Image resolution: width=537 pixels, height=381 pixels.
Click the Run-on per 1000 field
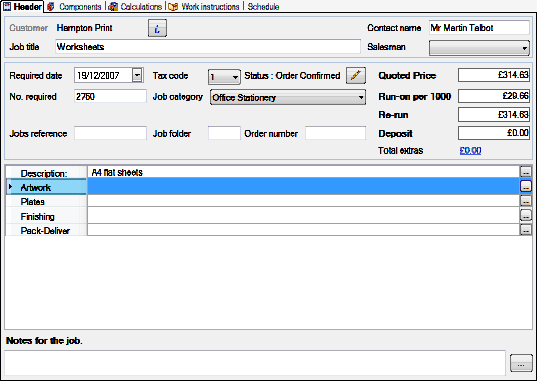tap(494, 96)
